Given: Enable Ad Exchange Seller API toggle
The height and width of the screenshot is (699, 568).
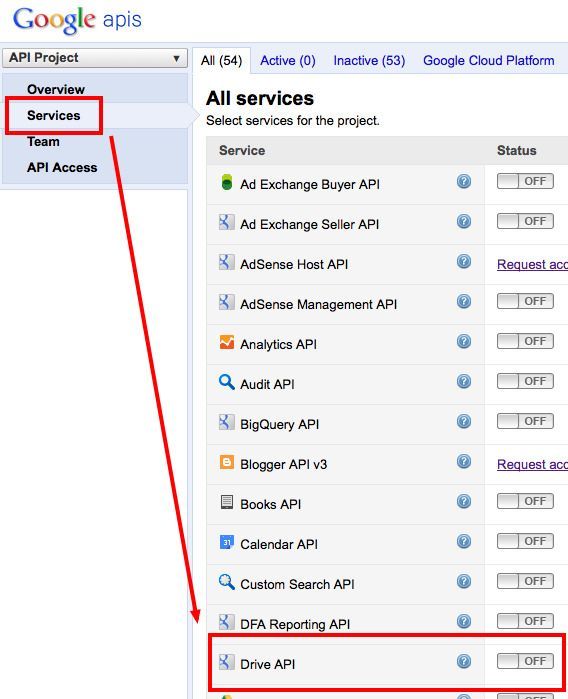Looking at the screenshot, I should [525, 221].
